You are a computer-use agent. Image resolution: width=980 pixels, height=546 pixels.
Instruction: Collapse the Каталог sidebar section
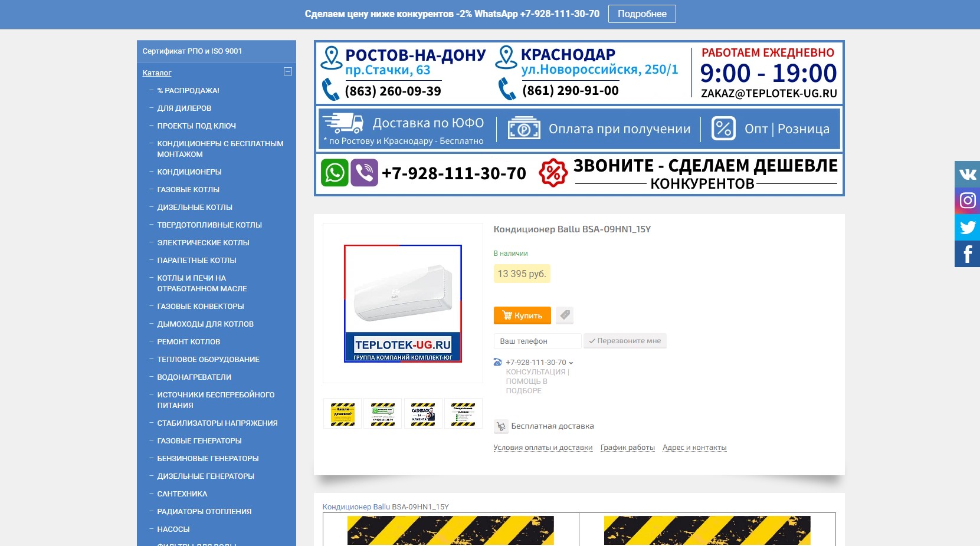pyautogui.click(x=288, y=71)
